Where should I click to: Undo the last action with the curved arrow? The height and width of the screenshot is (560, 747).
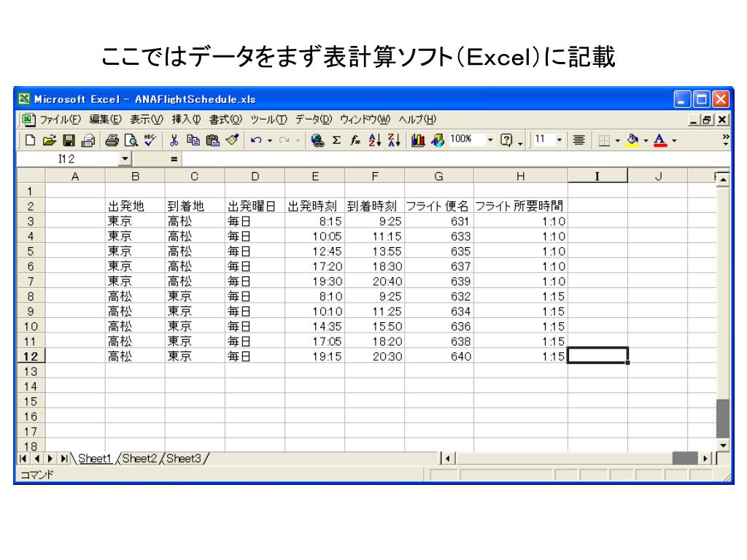[256, 140]
